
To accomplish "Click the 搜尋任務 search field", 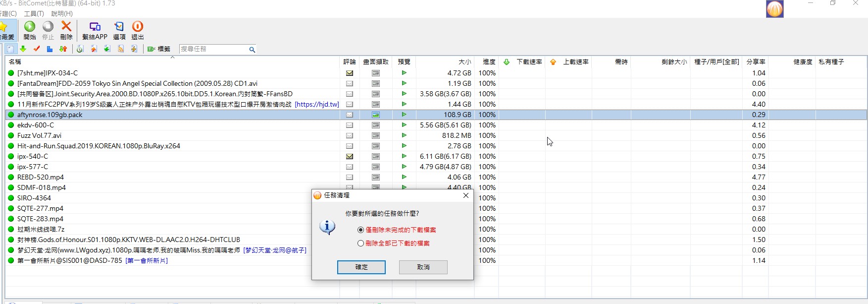I will pos(213,49).
